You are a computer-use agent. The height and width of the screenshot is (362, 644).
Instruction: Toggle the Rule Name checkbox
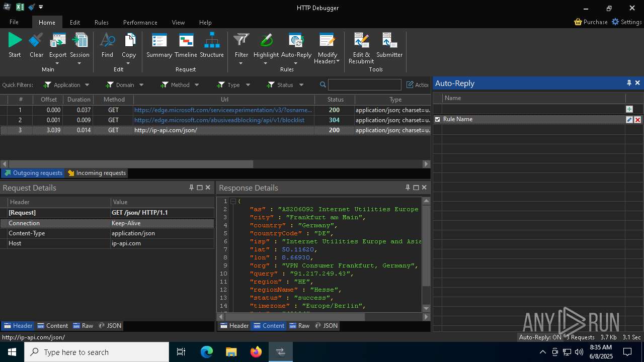tap(437, 120)
